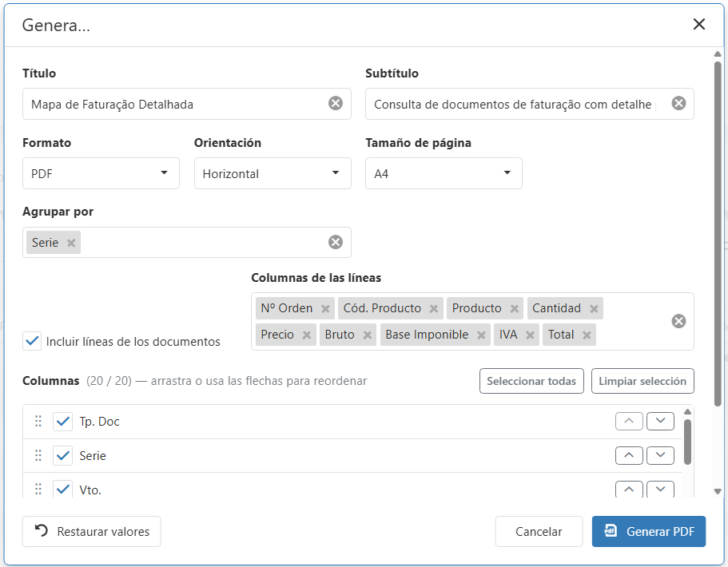Move Vto. column down
Screen dimensions: 728x567
pos(660,489)
